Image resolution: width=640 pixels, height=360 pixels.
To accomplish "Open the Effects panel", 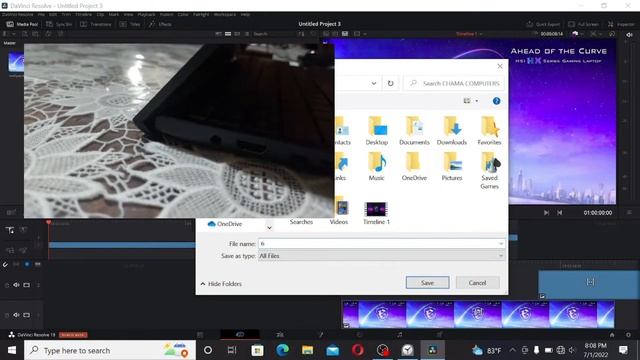I will point(160,24).
